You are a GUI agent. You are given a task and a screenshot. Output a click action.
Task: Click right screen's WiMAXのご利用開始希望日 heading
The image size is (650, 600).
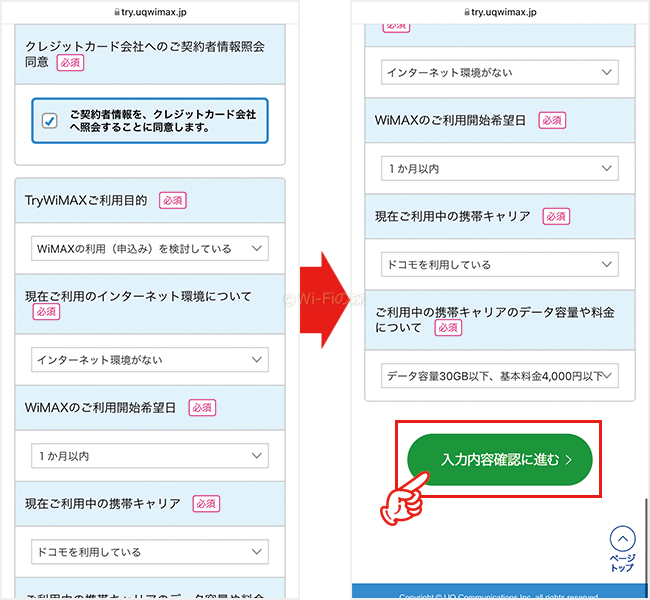click(450, 120)
